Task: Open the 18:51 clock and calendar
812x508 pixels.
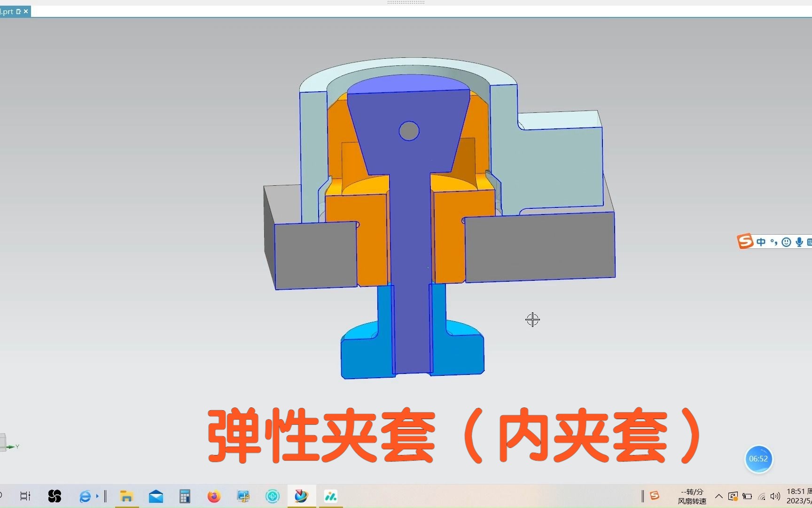Action: 799,496
